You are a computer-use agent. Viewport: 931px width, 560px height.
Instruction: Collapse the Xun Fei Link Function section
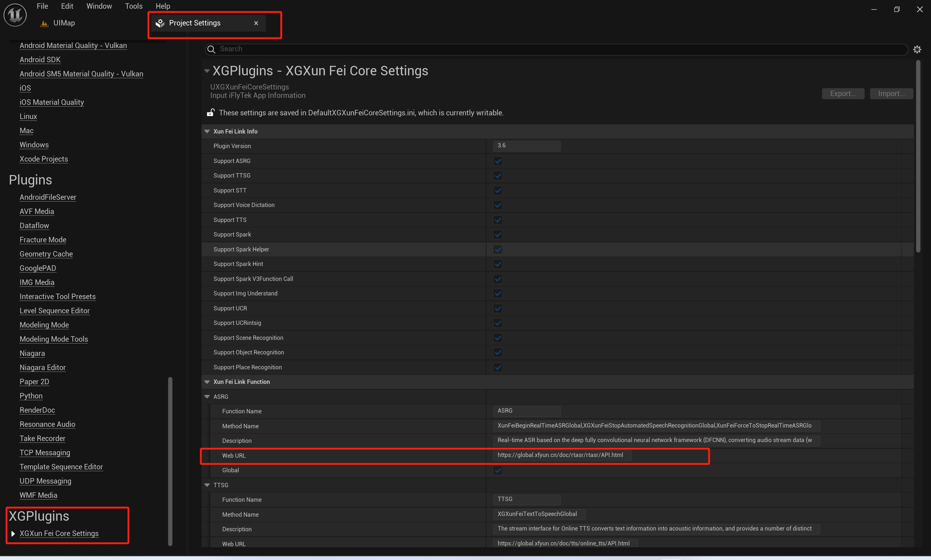click(207, 382)
